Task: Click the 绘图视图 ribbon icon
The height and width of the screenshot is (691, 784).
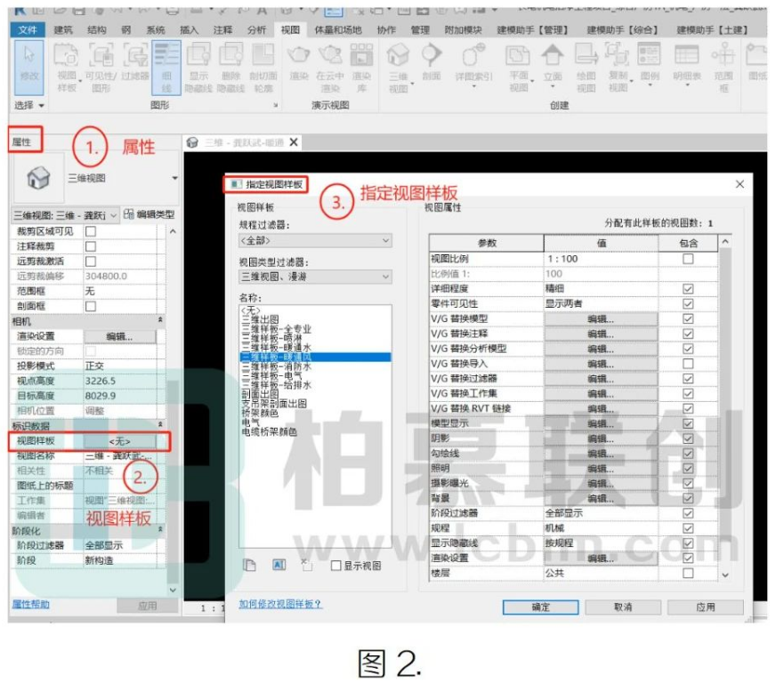Action: (x=586, y=68)
